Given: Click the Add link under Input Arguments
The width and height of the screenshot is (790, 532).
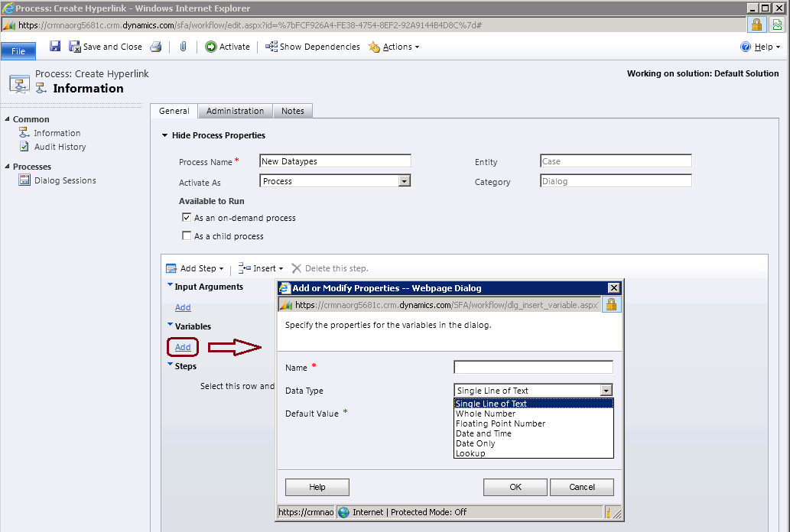Looking at the screenshot, I should (x=183, y=307).
